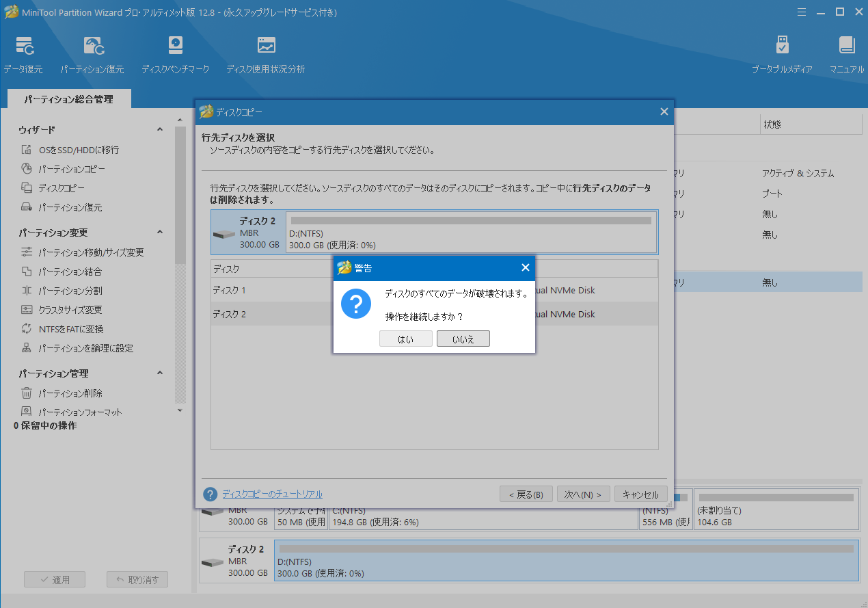Collapse the パーティション変更 section
This screenshot has width=868, height=608.
159,231
